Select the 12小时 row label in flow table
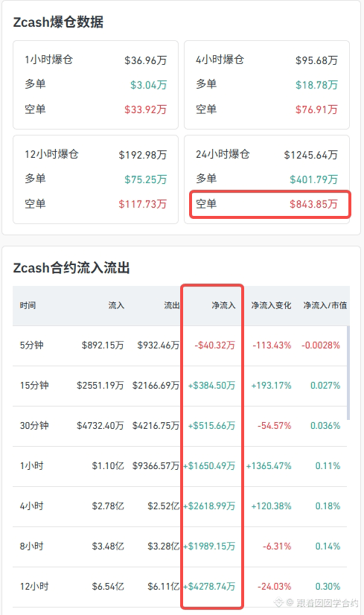This screenshot has height=615, width=364. [34, 587]
